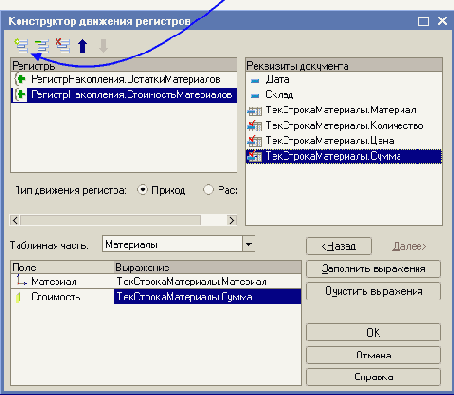Click the Назад button
This screenshot has width=454, height=395.
(339, 246)
